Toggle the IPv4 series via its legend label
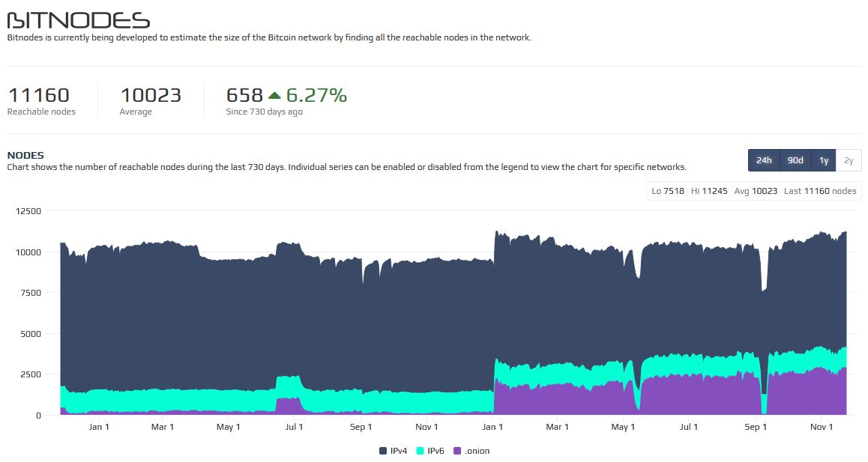The height and width of the screenshot is (462, 868). pos(398,451)
